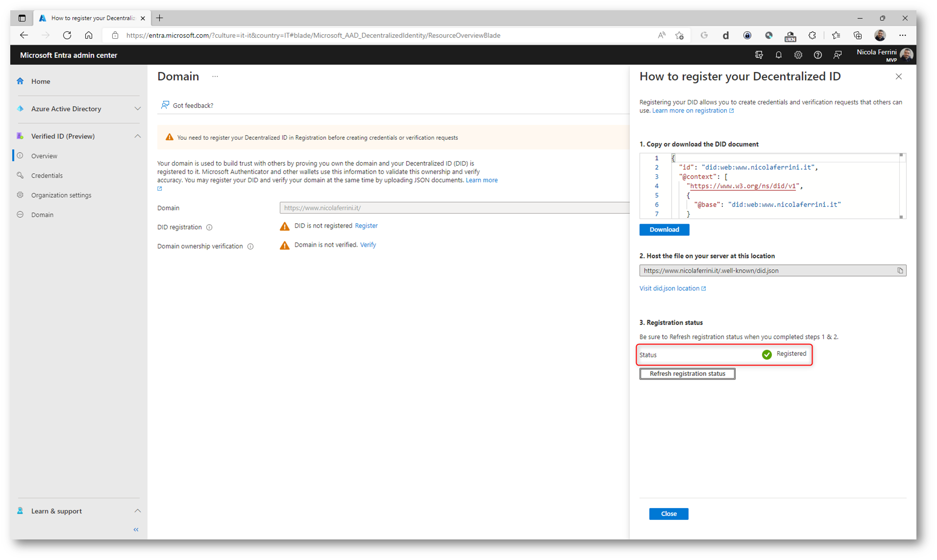The width and height of the screenshot is (937, 560).
Task: Click Register next to DID is not registered
Action: 366,226
